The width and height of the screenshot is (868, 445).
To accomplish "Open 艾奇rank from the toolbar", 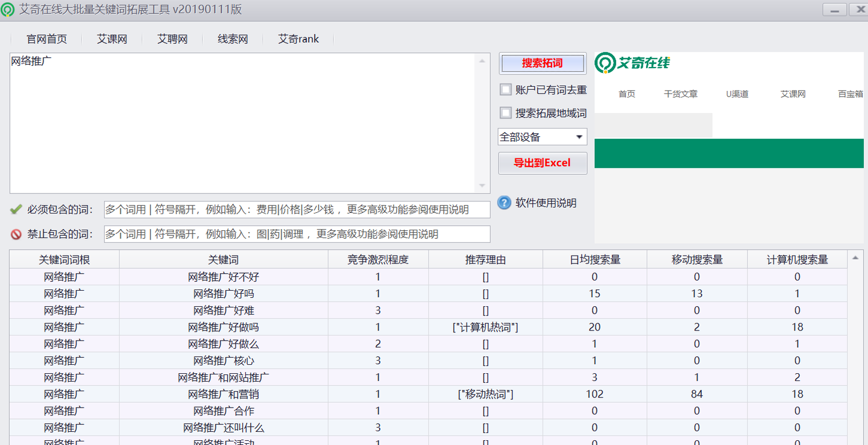I will (298, 39).
